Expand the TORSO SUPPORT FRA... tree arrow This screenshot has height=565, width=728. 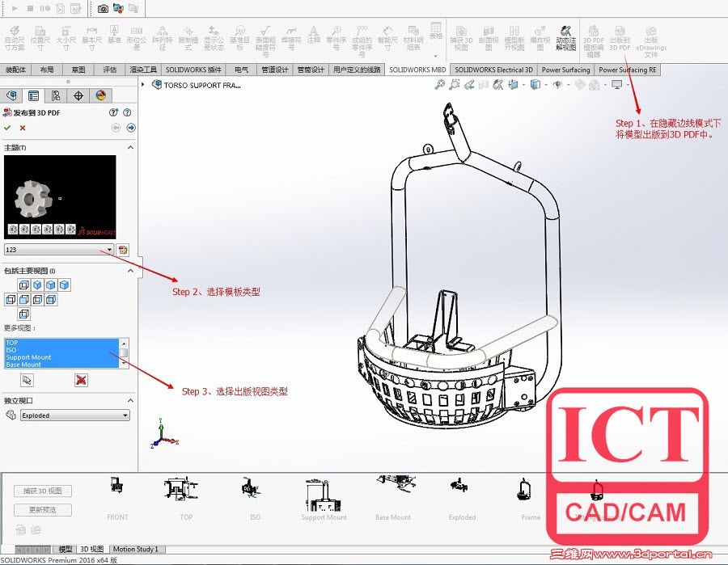coord(143,84)
